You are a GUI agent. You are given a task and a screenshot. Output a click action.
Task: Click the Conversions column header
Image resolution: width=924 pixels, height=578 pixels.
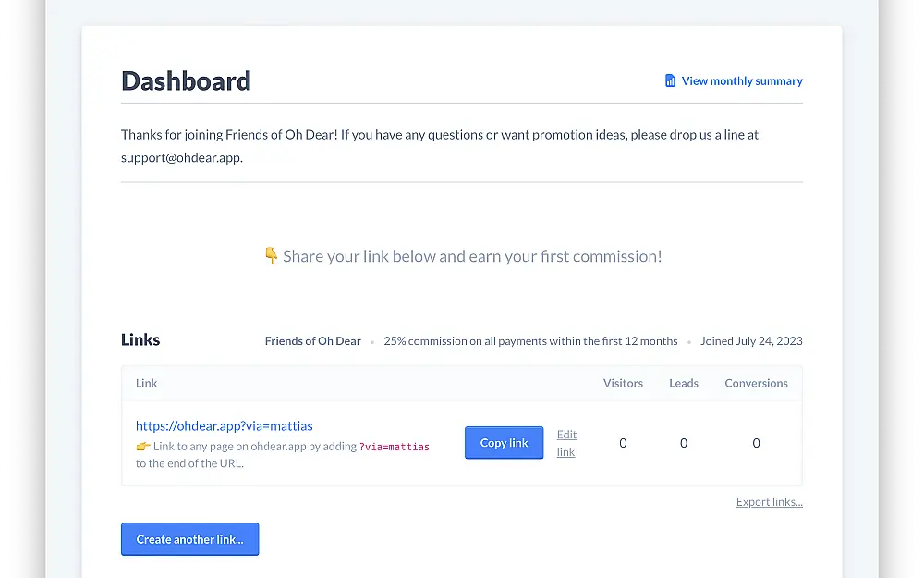coord(756,384)
